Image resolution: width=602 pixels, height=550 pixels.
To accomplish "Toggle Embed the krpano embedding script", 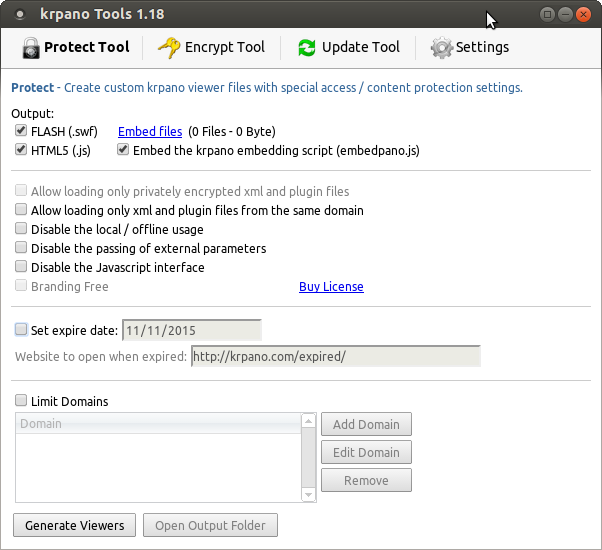I will [x=123, y=150].
